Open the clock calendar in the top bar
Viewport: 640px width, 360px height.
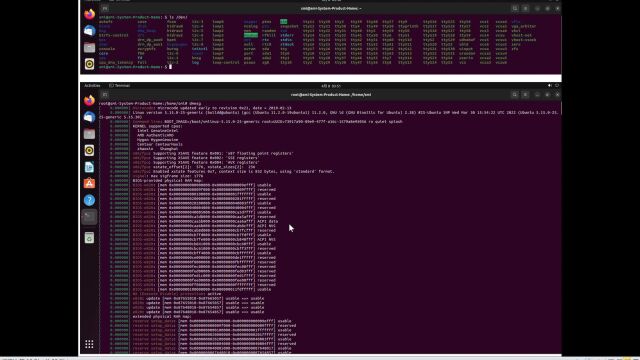331,86
